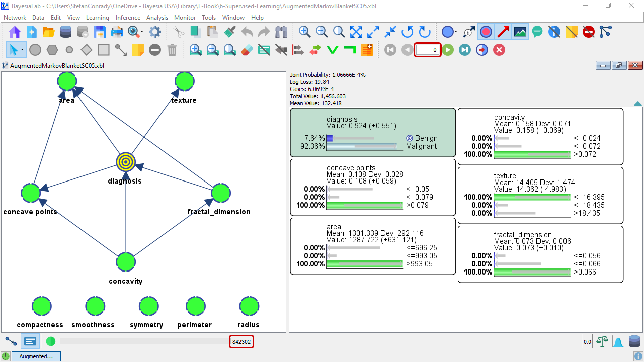Click the >993.05 bar in area monitor
The height and width of the screenshot is (362, 644).
pyautogui.click(x=365, y=264)
